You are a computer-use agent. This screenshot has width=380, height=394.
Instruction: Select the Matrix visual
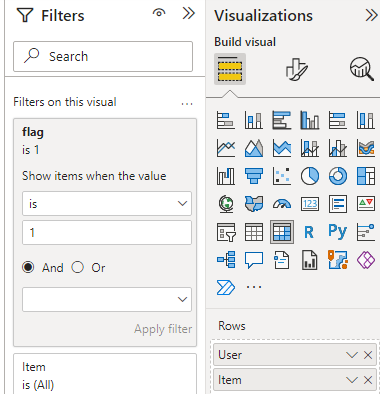pos(282,232)
